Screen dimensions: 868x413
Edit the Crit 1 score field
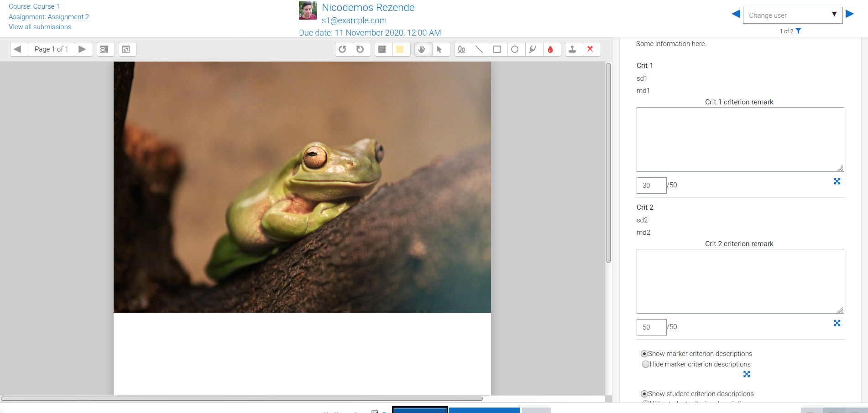click(x=652, y=186)
